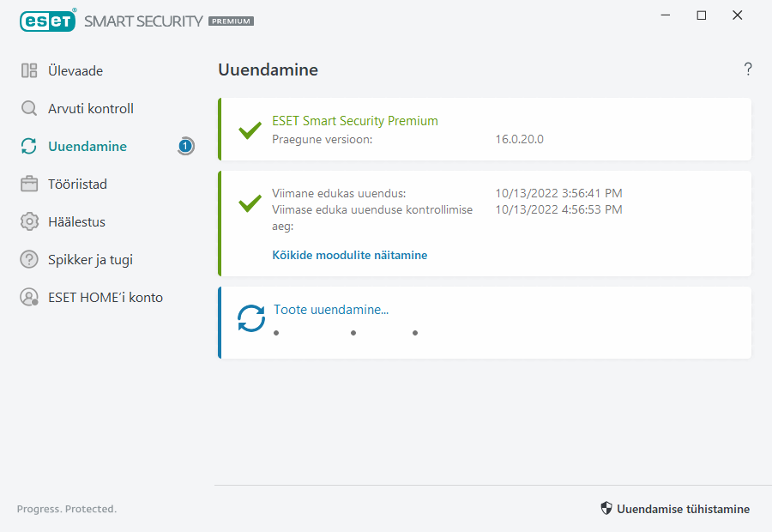Image resolution: width=772 pixels, height=532 pixels.
Task: Click the ESET HOME'i konto user icon
Action: (x=29, y=297)
